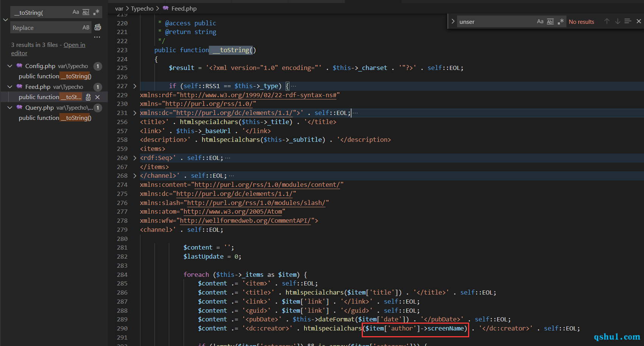Viewport: 644px width, 346px height.
Task: Click '$this->_charset' on line 225
Action: (360, 68)
